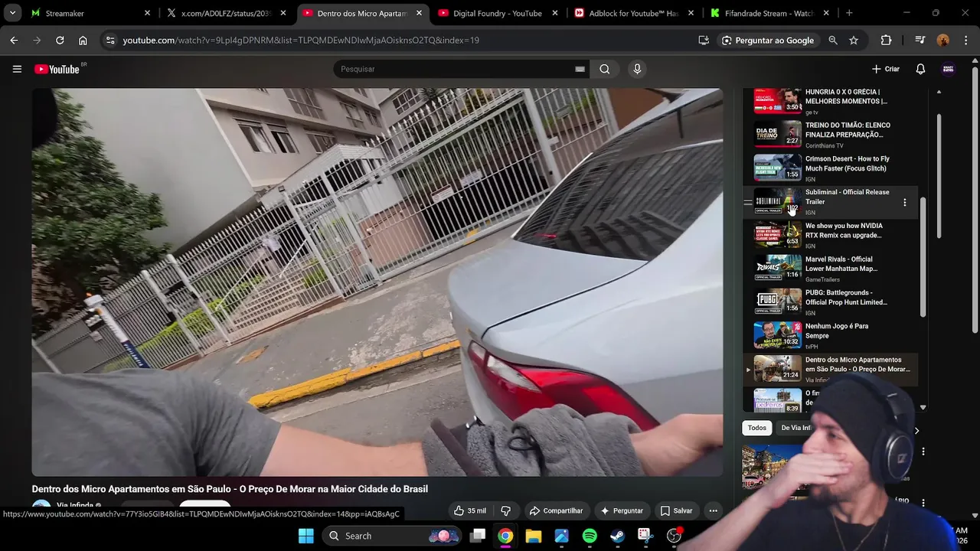This screenshot has width=980, height=551.
Task: Click the browser address bar URL
Action: [301, 40]
